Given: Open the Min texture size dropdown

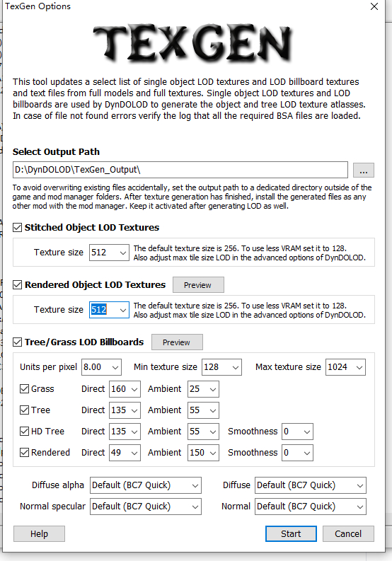Looking at the screenshot, I should coord(221,367).
